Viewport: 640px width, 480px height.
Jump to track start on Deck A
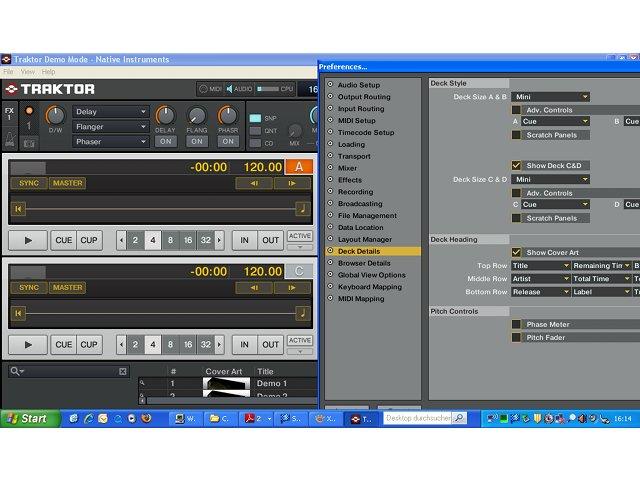(x=18, y=209)
